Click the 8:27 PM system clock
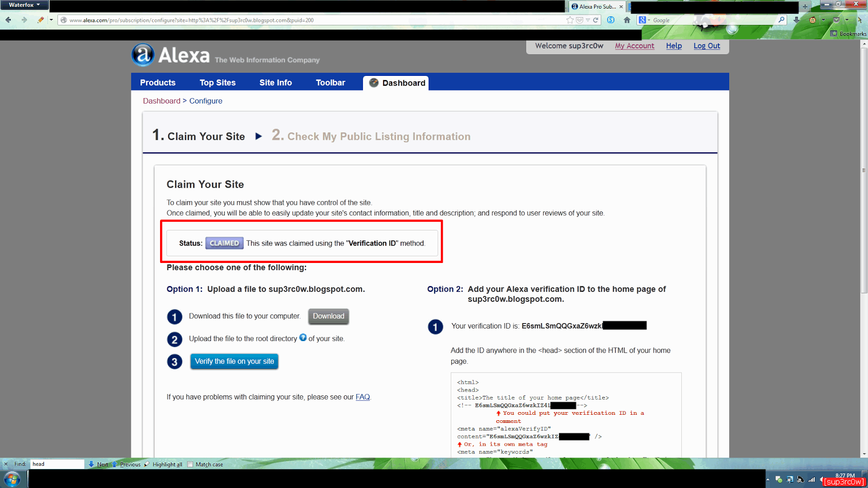The image size is (868, 488). (x=845, y=476)
